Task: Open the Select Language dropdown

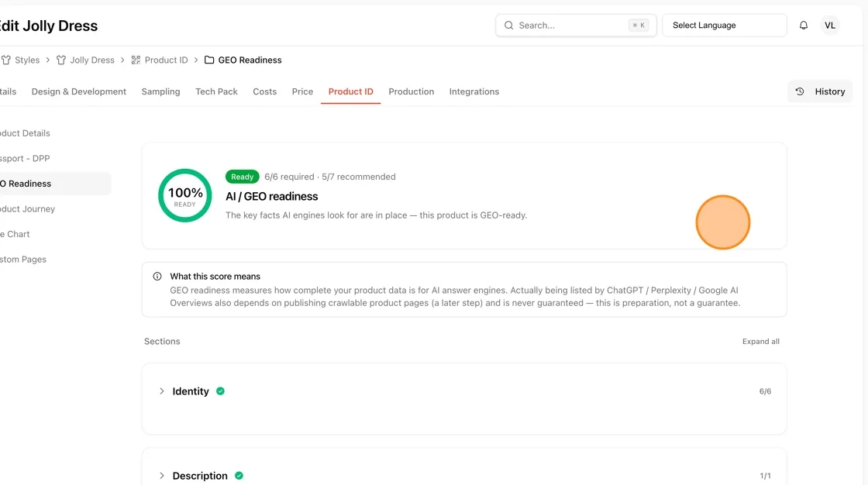Action: click(x=724, y=26)
